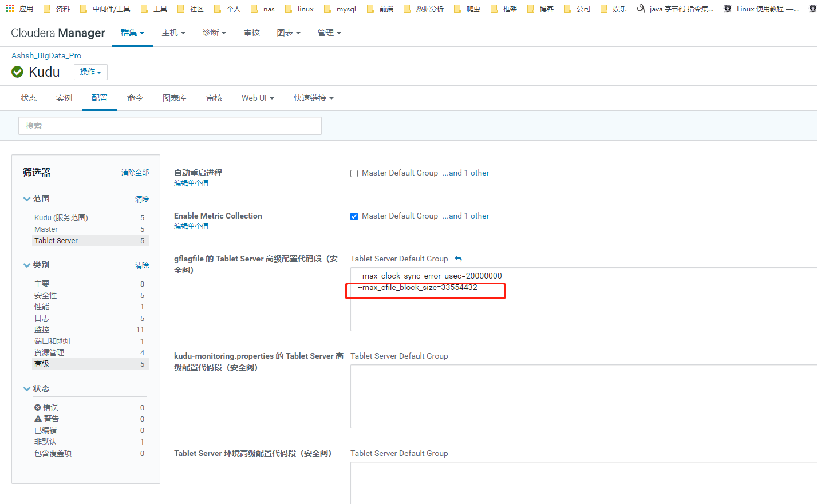Click into Tablet Server 环境高级配置 text area

[x=583, y=483]
